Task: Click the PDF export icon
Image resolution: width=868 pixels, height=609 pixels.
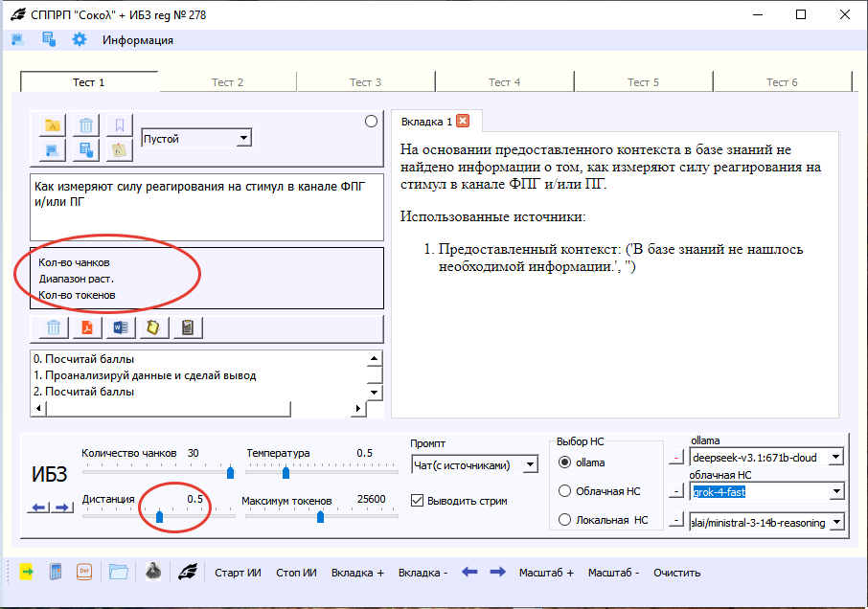Action: click(87, 328)
